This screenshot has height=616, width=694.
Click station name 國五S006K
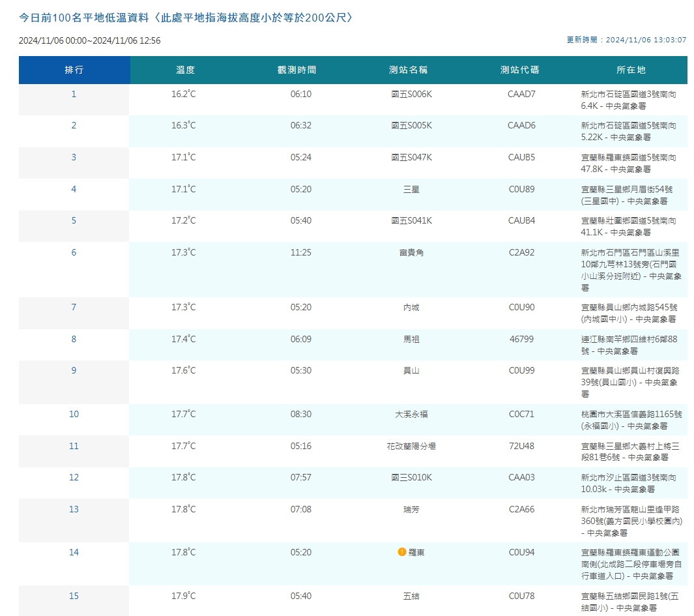412,95
